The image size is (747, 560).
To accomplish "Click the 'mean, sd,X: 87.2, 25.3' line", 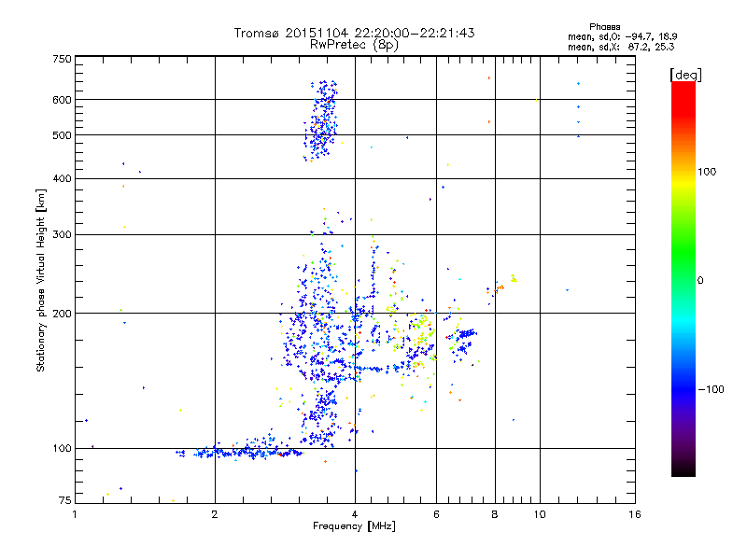I will [x=621, y=47].
